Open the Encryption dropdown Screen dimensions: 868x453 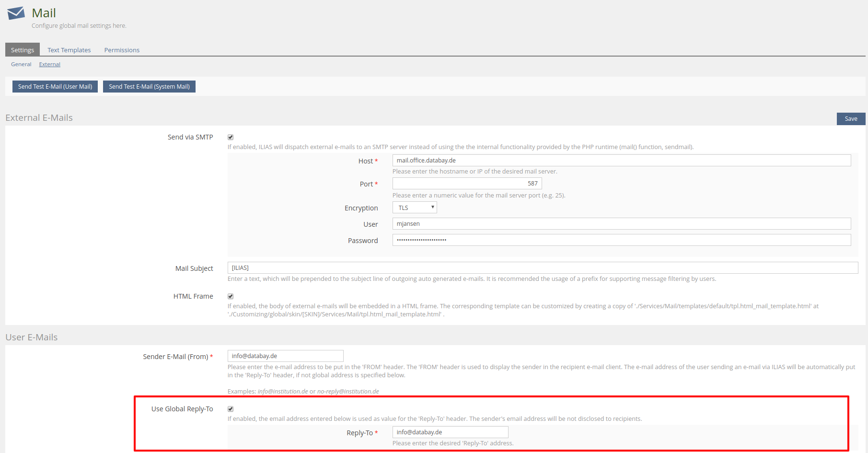pos(415,208)
